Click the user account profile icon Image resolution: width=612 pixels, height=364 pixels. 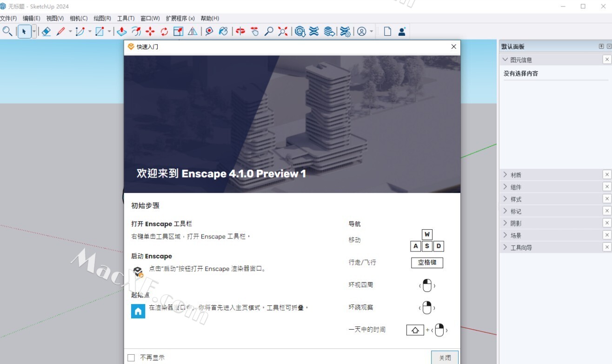362,31
